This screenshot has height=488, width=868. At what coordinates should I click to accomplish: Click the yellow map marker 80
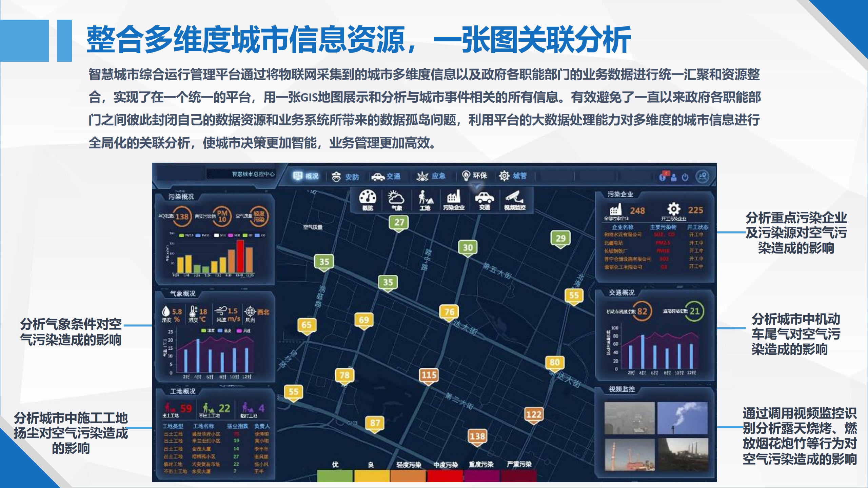555,363
